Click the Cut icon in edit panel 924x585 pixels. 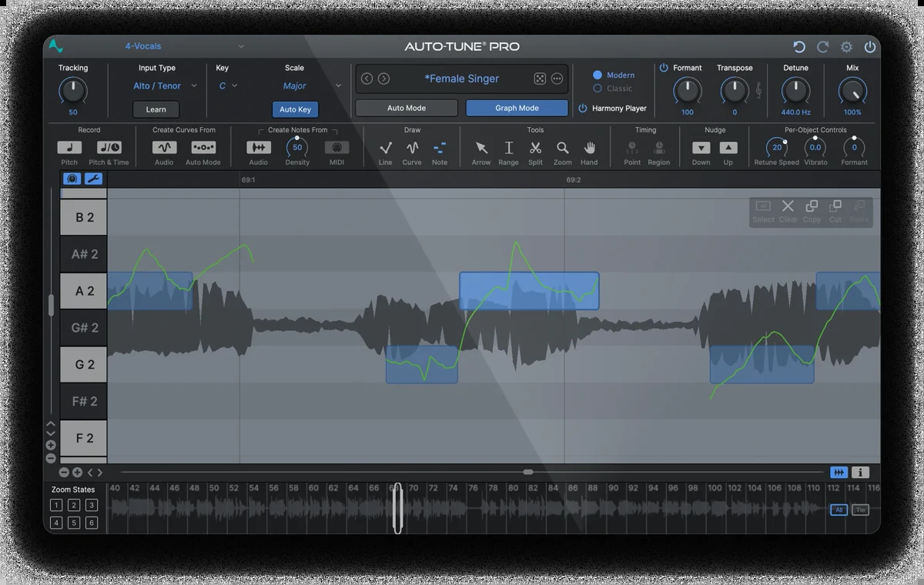coord(835,206)
